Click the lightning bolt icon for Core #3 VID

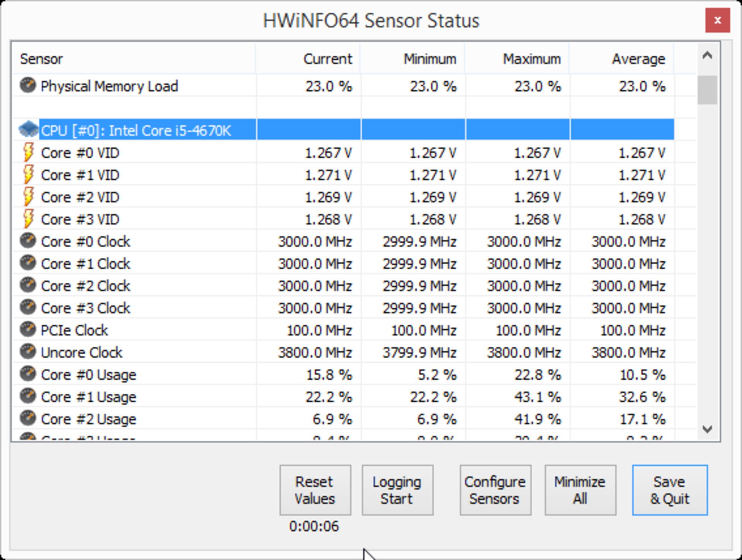pos(28,219)
